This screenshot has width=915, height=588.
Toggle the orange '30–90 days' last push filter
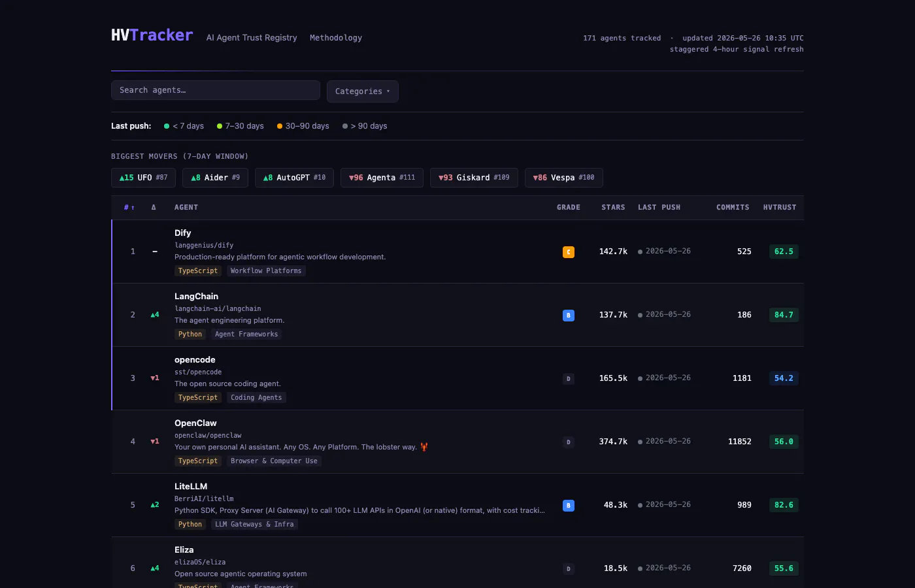coord(303,126)
